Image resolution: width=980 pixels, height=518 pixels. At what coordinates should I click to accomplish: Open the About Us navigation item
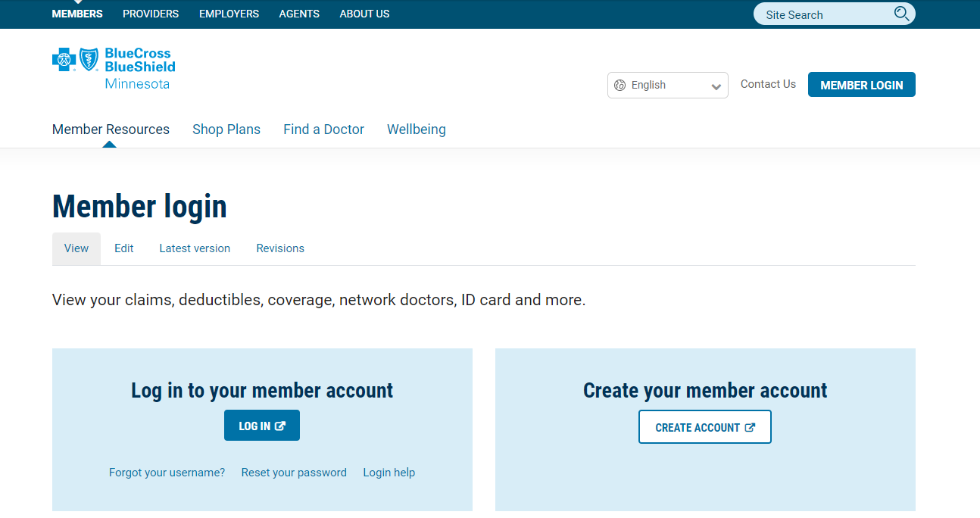coord(364,14)
